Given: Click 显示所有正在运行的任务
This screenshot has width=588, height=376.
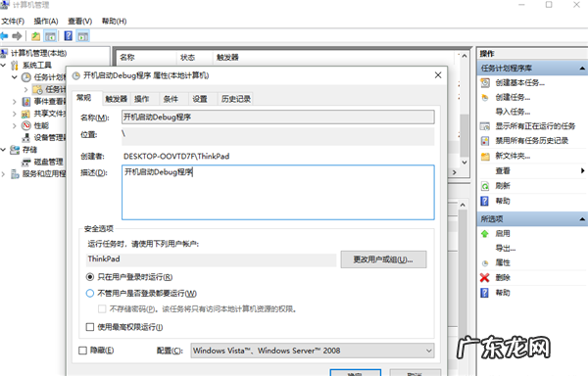Looking at the screenshot, I should (x=535, y=126).
